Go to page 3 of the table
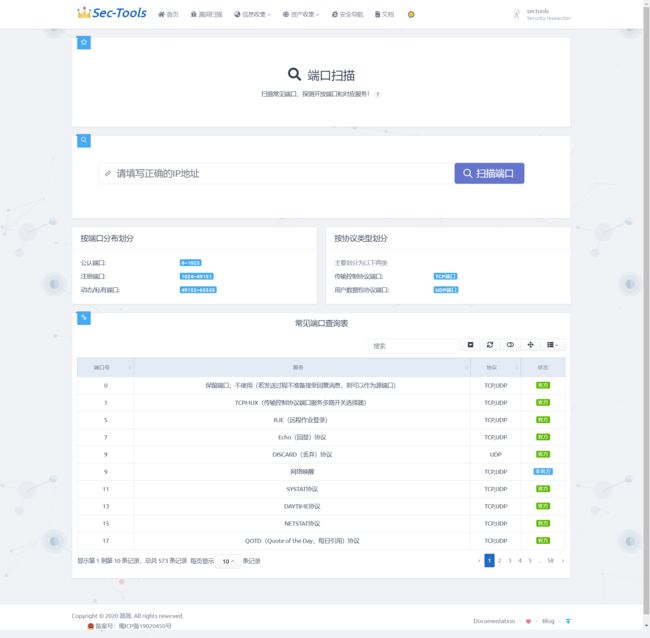The height and width of the screenshot is (638, 650). [x=509, y=561]
